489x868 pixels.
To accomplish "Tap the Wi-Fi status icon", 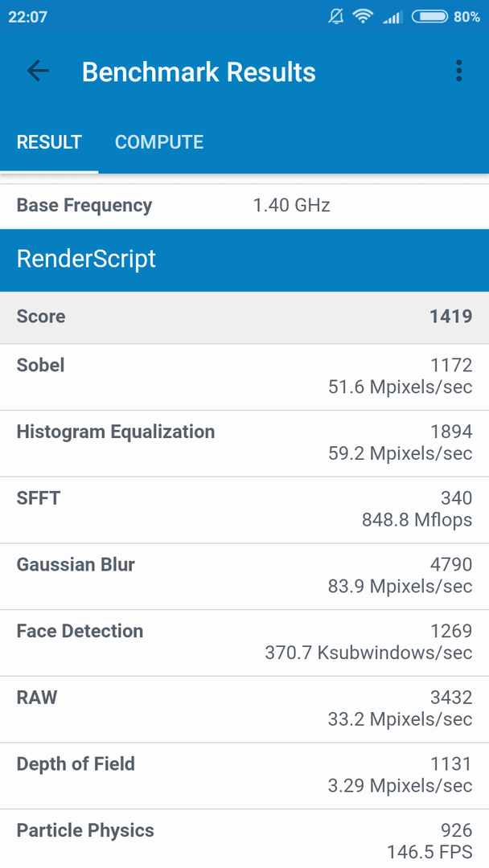I will (x=363, y=17).
